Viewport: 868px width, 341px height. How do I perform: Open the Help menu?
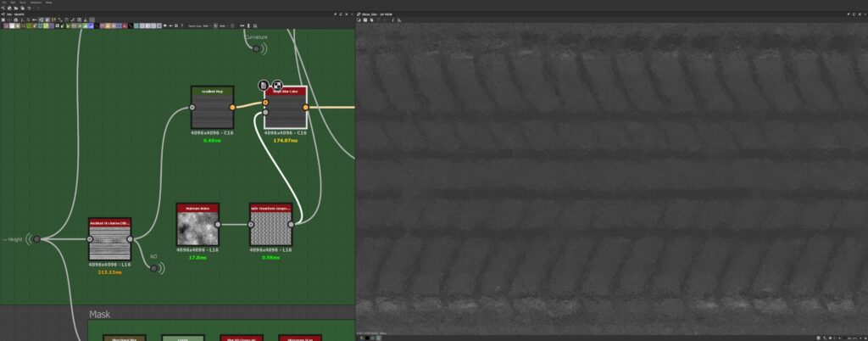pyautogui.click(x=48, y=3)
